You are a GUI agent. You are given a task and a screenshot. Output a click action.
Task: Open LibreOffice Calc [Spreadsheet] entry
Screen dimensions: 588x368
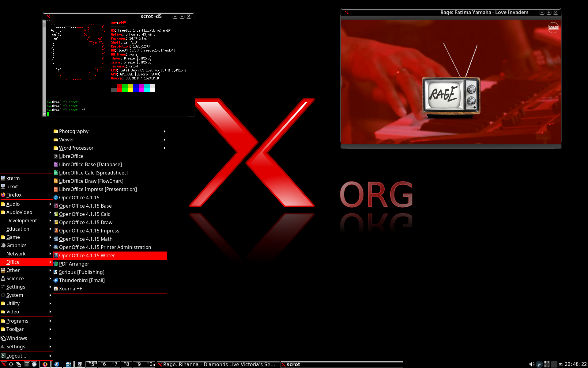93,173
